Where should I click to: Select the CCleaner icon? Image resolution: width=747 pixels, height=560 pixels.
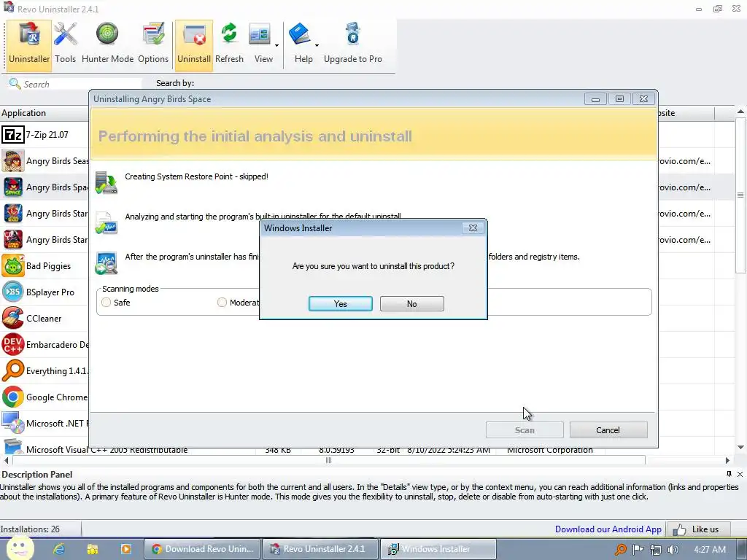coord(13,318)
